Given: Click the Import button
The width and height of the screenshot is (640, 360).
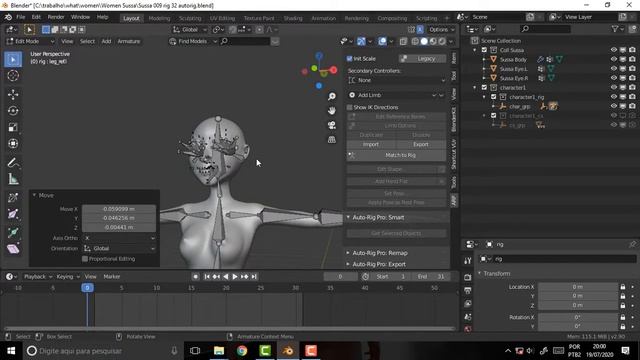Looking at the screenshot, I should (x=371, y=144).
